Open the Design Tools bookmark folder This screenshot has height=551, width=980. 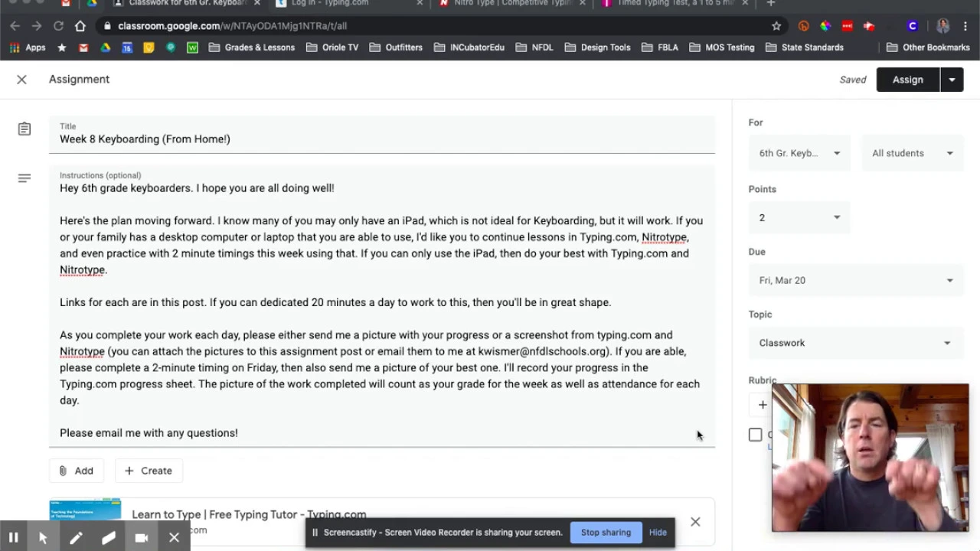pos(598,47)
